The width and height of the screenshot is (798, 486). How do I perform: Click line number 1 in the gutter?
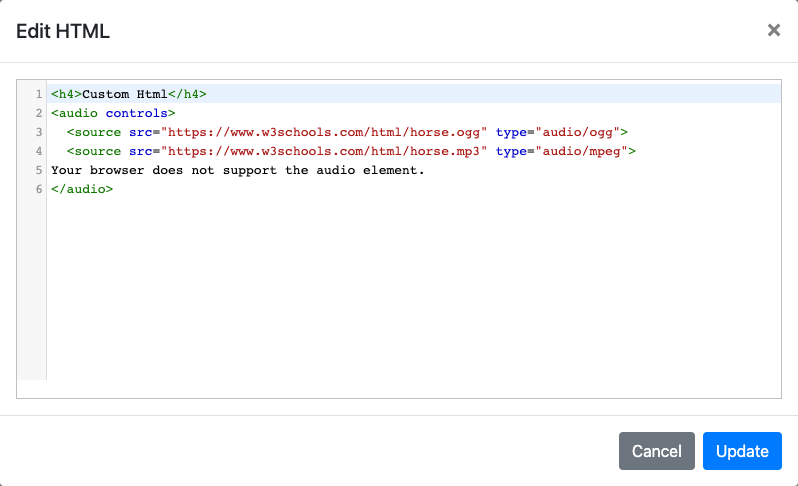coord(38,94)
